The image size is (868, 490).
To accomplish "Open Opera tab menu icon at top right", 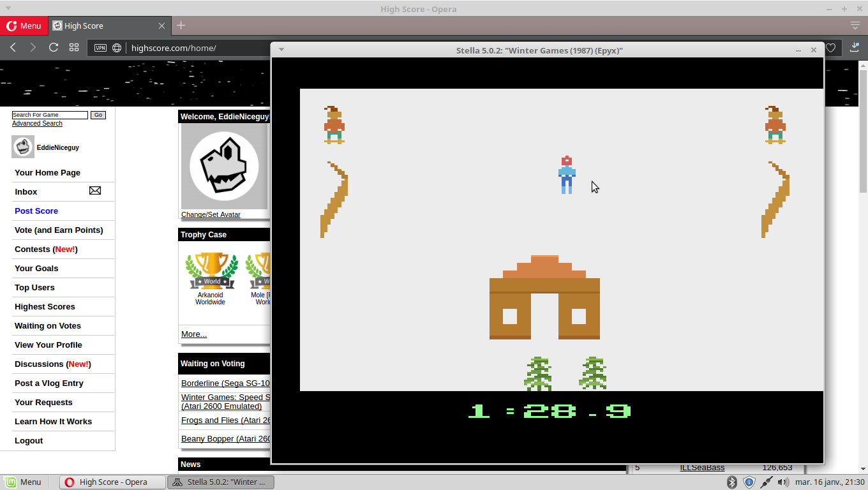I will (x=855, y=26).
